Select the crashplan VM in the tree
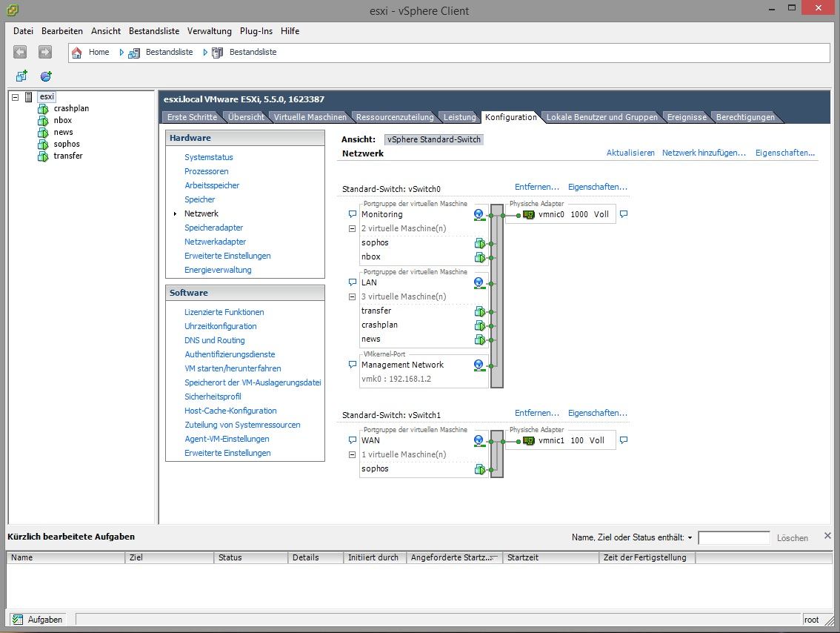The height and width of the screenshot is (633, 840). pos(71,108)
